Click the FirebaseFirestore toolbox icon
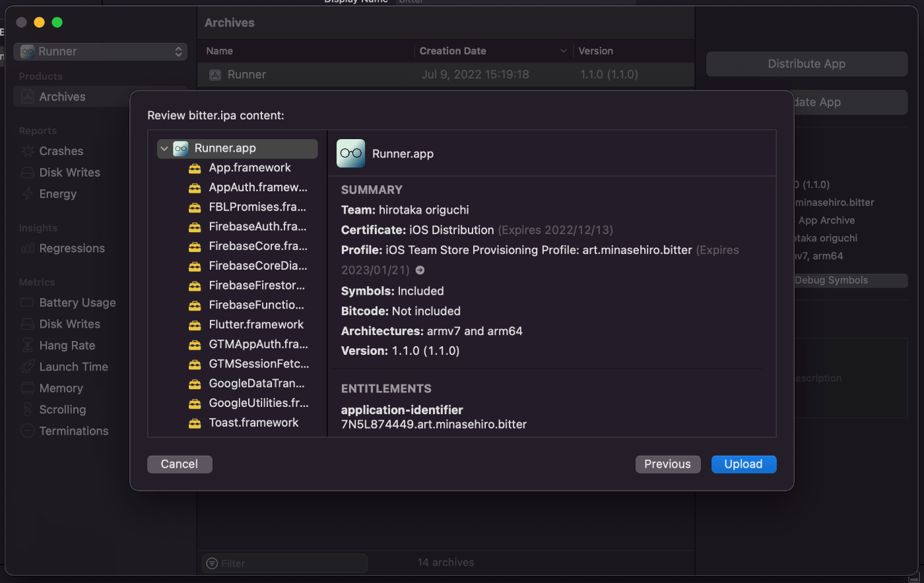This screenshot has height=583, width=924. [x=195, y=286]
